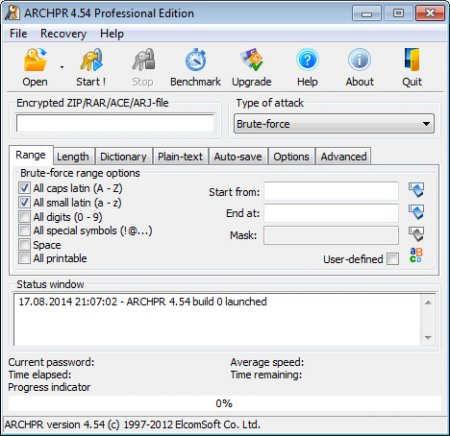Start the password recovery with Start icon
Image resolution: width=450 pixels, height=436 pixels.
coord(91,61)
